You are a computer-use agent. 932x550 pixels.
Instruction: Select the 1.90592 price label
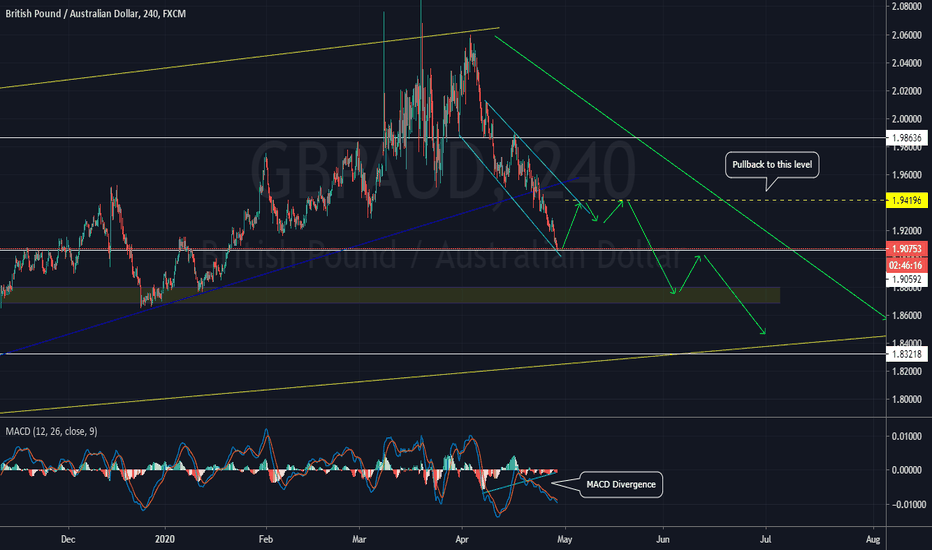point(906,279)
